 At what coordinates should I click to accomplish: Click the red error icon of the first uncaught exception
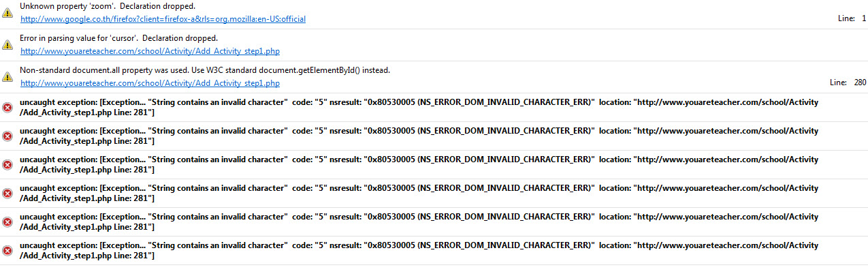click(x=7, y=108)
